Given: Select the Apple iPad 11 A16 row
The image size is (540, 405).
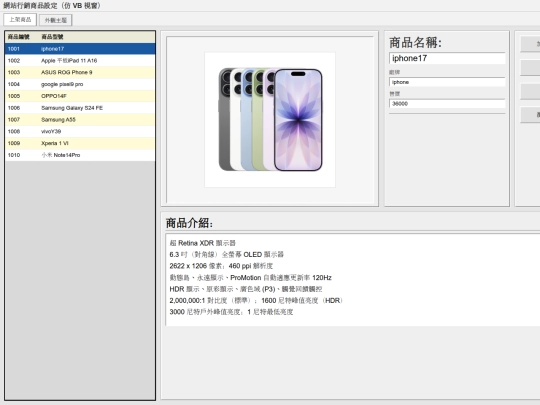Looking at the screenshot, I should (80, 61).
